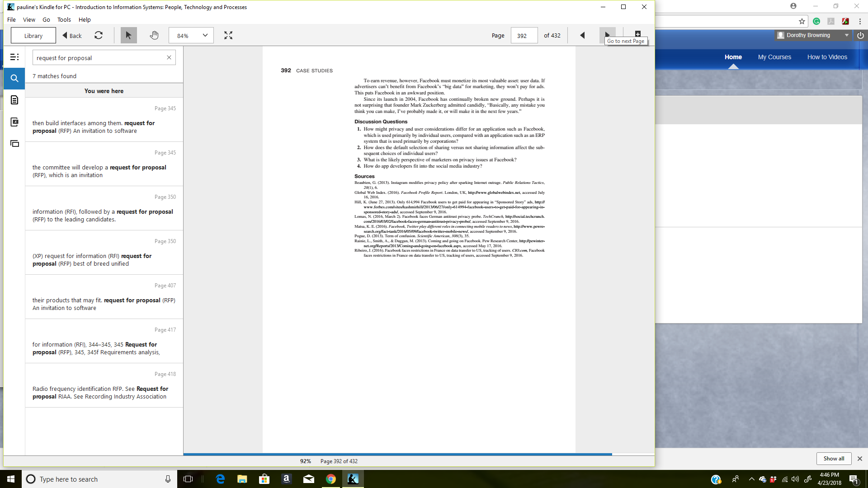Open Chrome from the taskbar

[331, 479]
